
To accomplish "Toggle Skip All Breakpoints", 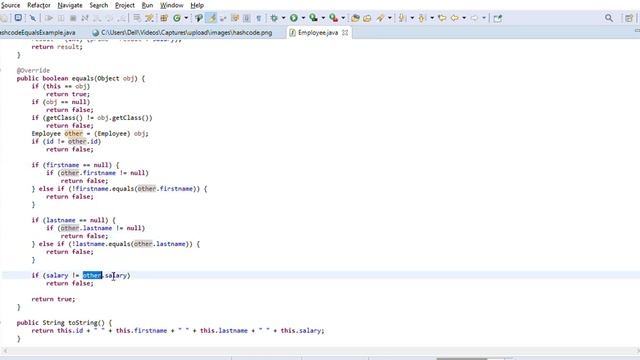I will point(33,18).
